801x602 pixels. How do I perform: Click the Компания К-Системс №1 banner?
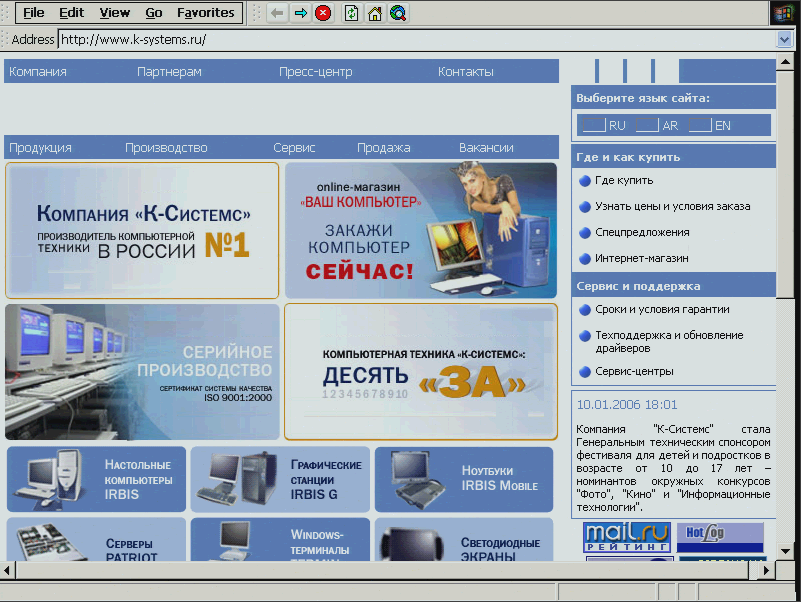point(142,230)
